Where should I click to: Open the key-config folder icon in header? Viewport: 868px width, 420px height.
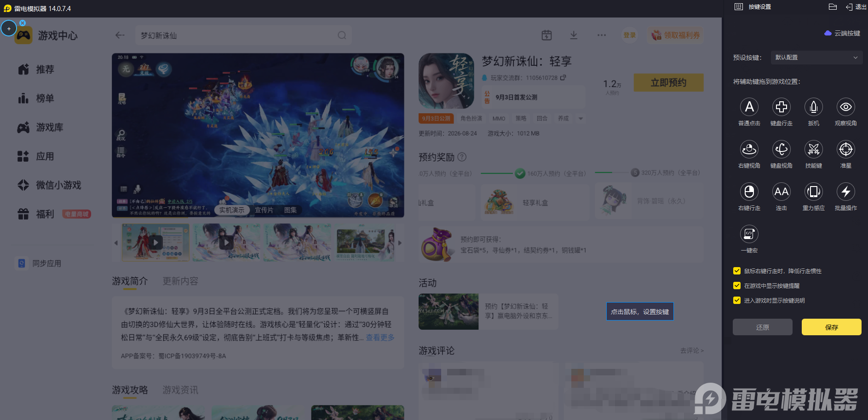pos(833,7)
